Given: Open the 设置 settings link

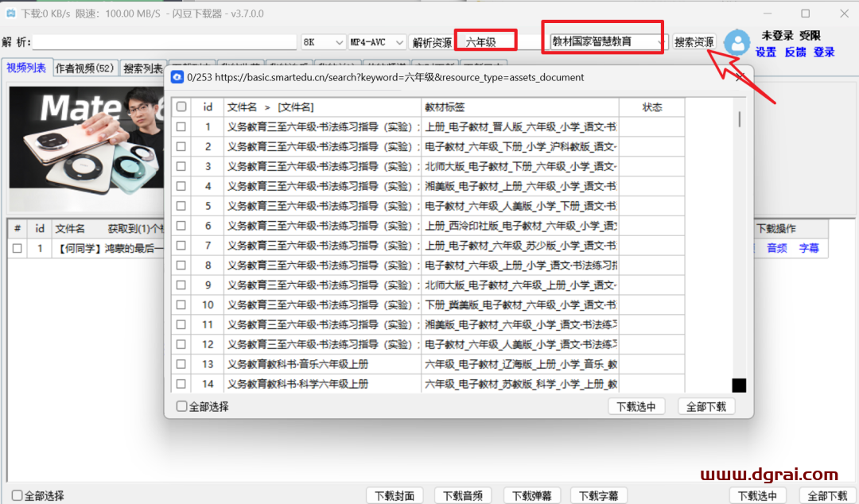Looking at the screenshot, I should pyautogui.click(x=765, y=52).
